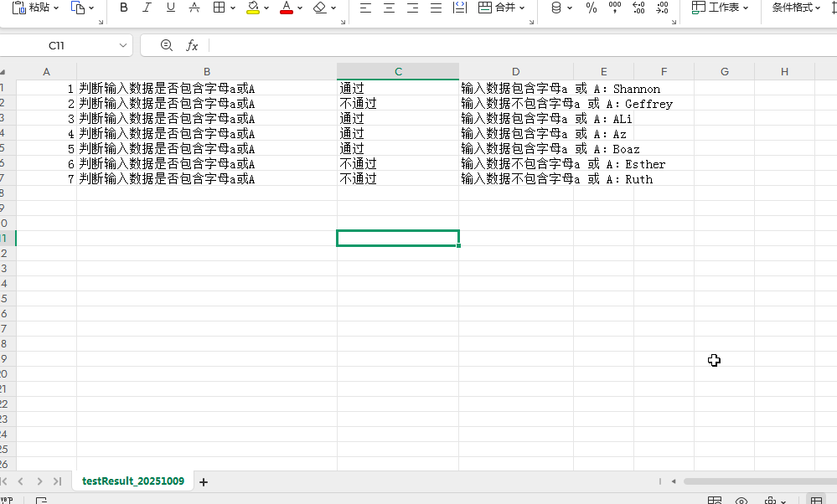This screenshot has width=837, height=504.
Task: Apply thousands separator format
Action: (615, 8)
